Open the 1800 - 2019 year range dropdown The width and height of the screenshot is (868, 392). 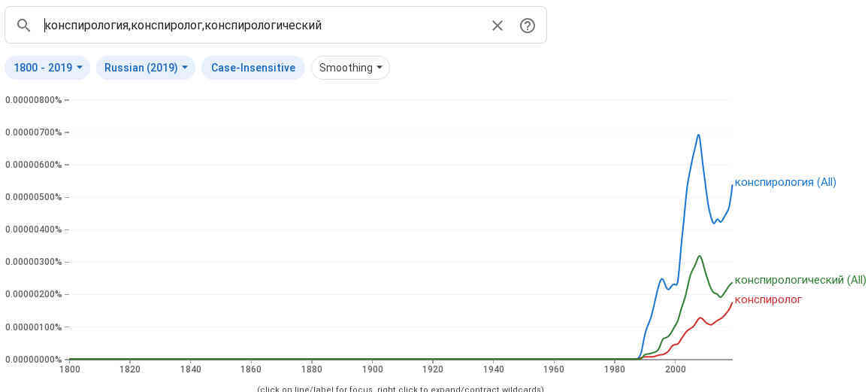(x=47, y=68)
